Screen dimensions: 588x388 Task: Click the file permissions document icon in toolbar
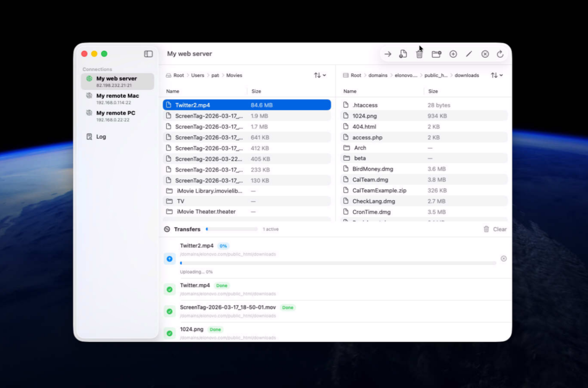(403, 54)
